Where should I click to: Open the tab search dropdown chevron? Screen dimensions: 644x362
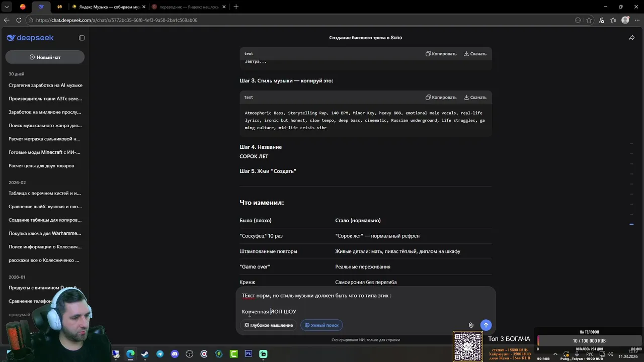[7, 7]
